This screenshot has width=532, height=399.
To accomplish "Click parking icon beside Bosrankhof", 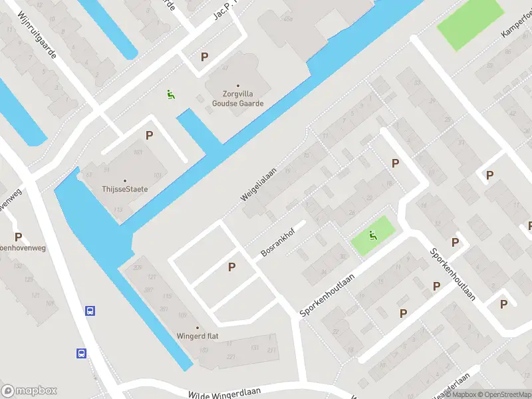I will (x=231, y=267).
